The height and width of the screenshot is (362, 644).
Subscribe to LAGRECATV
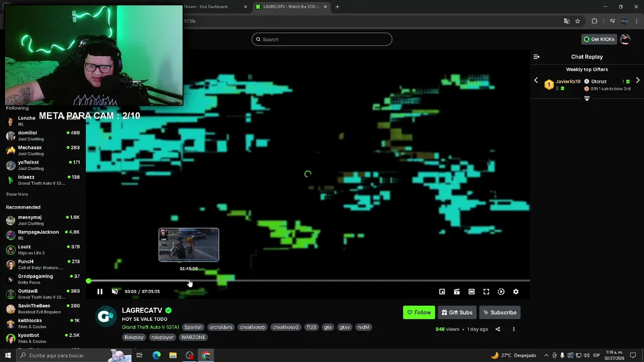(x=500, y=312)
